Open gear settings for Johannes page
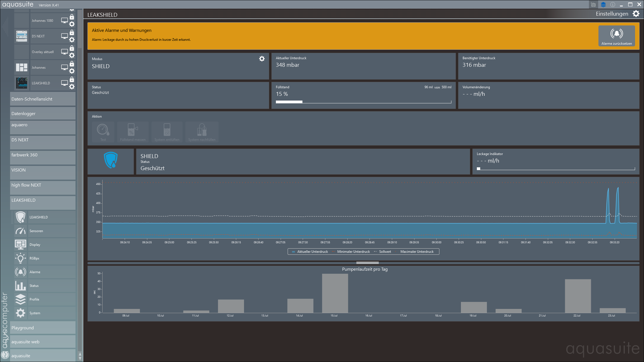This screenshot has width=644, height=362. click(72, 71)
